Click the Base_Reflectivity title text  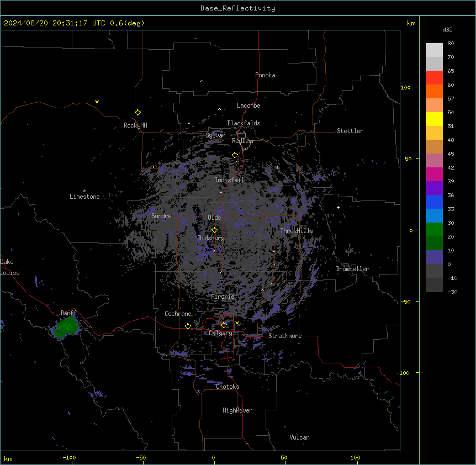pos(238,8)
